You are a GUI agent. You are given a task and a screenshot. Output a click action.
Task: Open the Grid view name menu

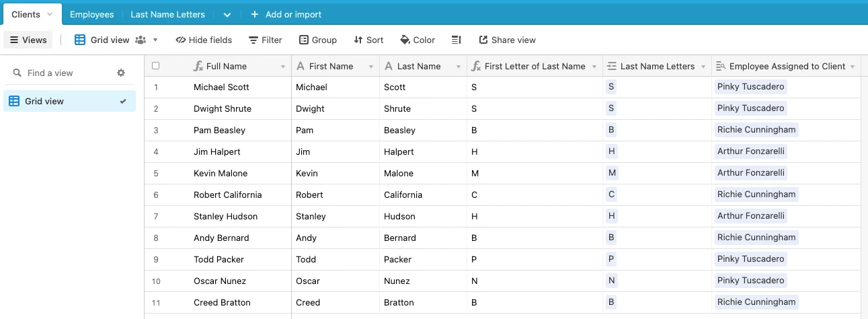(110, 40)
